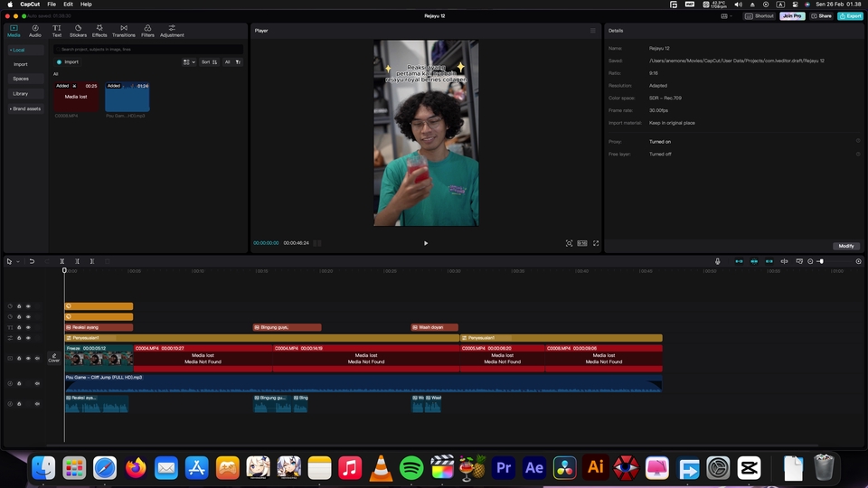Click the Import button in media panel

pos(68,62)
